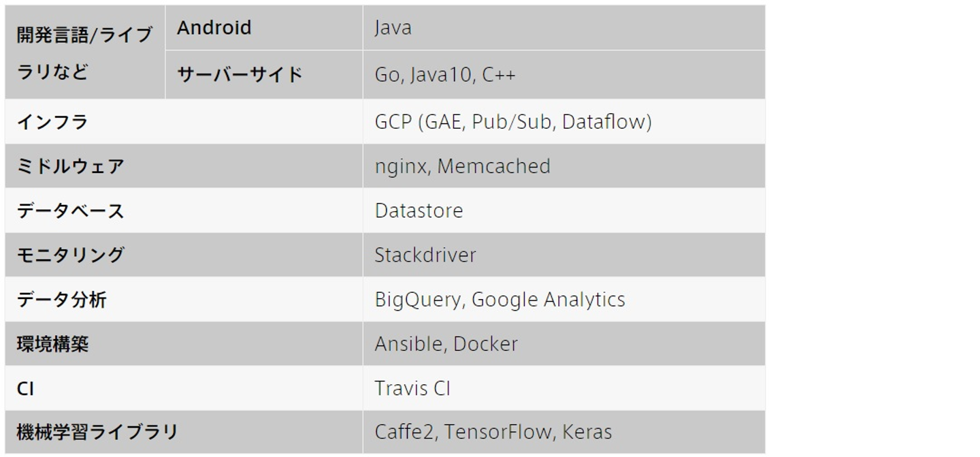
Task: Select the インフラ row label
Action: (53, 122)
